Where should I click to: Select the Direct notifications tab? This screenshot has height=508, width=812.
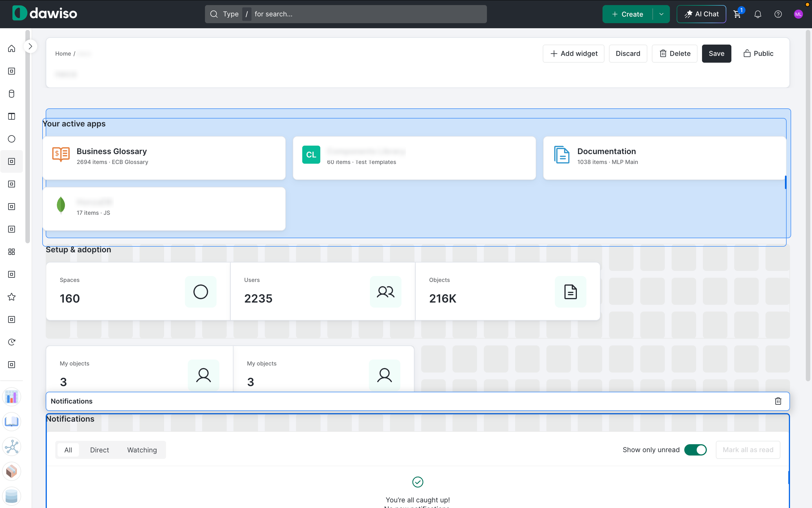pyautogui.click(x=99, y=450)
